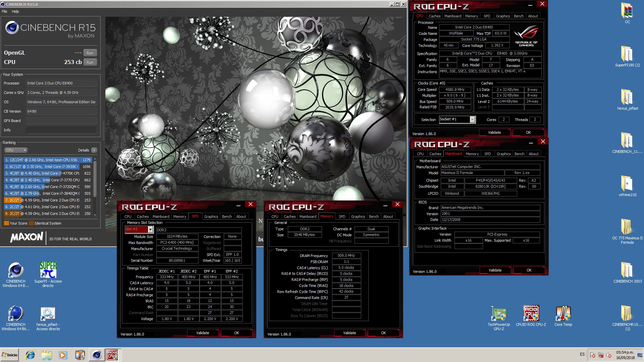Click the muted volume tray icon

[609, 355]
